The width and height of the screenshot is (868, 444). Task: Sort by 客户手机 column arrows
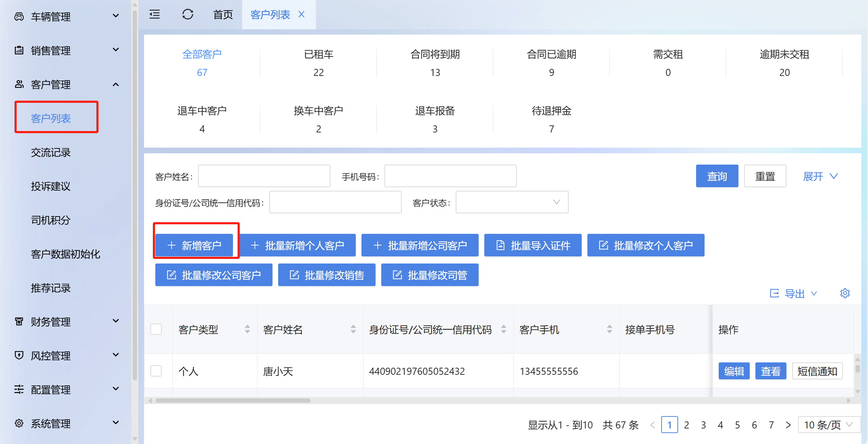coord(609,329)
